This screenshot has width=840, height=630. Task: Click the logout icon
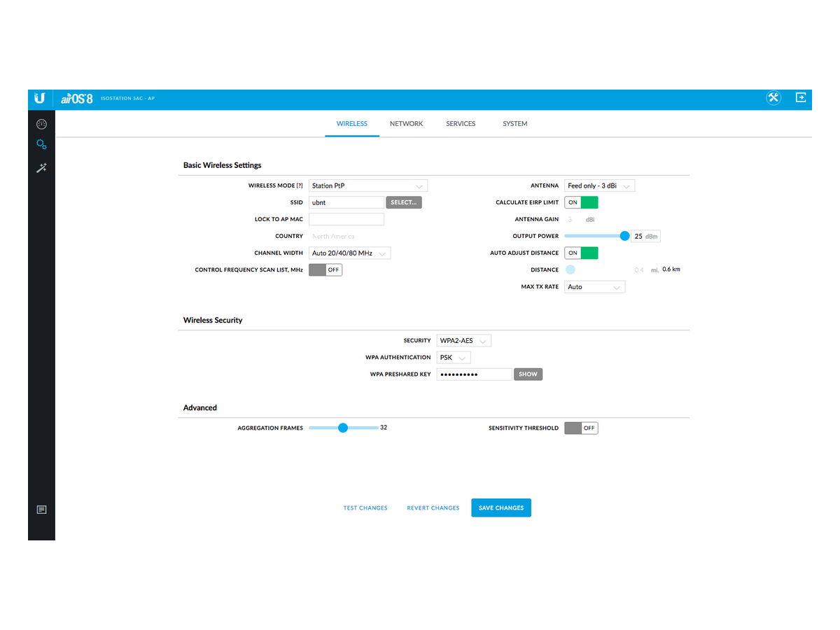[x=801, y=98]
